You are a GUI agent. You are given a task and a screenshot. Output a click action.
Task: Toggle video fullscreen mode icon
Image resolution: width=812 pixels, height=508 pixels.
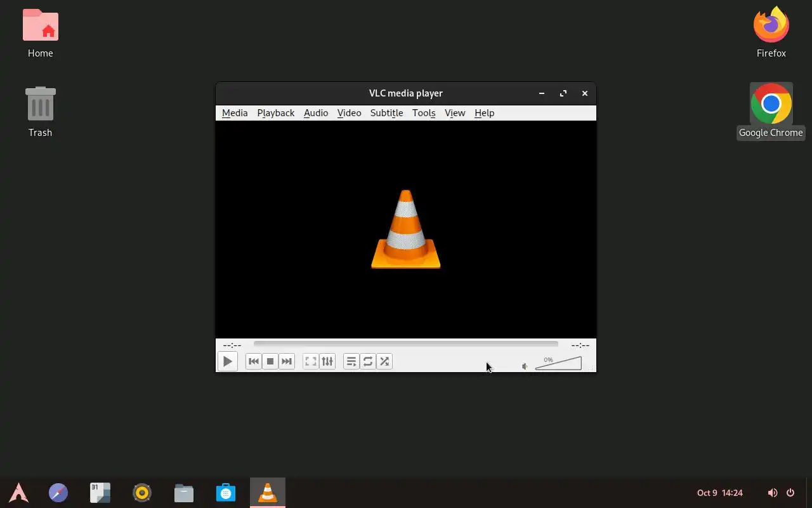point(311,361)
